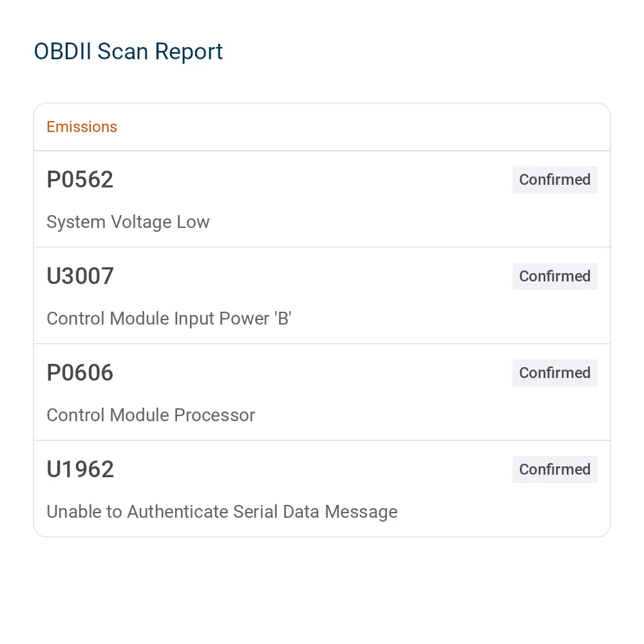Open the U3007 trouble code entry
This screenshot has width=644, height=644.
(80, 276)
